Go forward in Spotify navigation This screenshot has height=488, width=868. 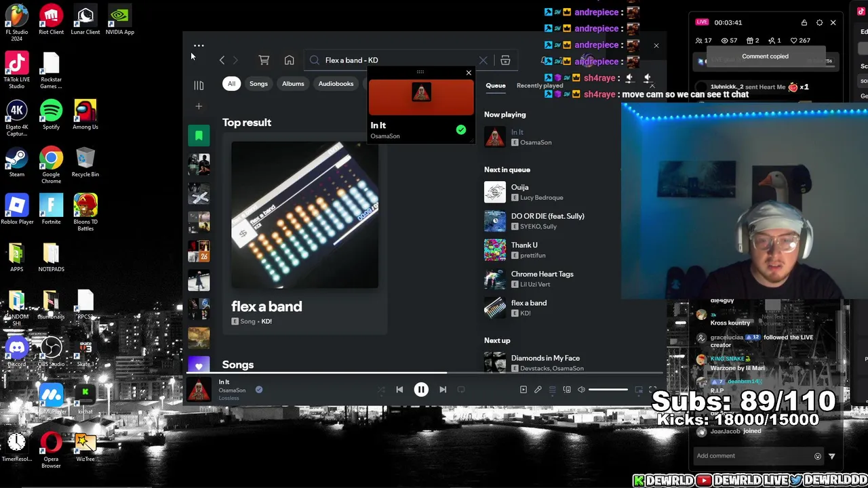point(235,60)
